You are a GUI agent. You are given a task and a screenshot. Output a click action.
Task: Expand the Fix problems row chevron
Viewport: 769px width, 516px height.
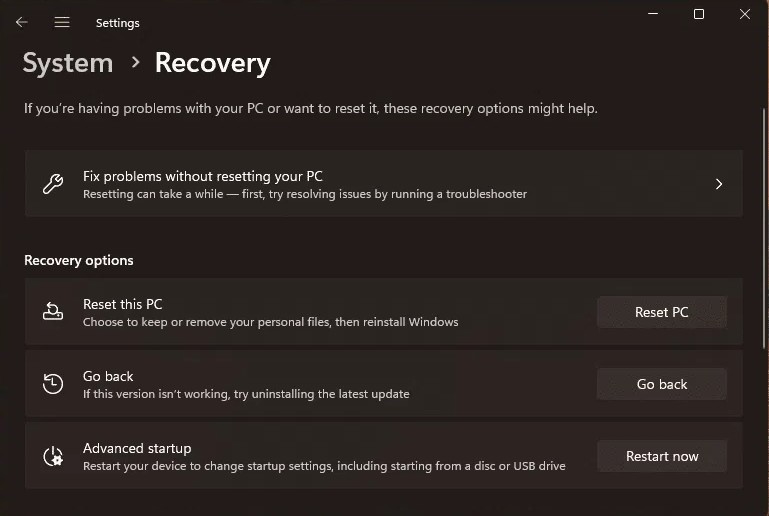click(x=718, y=184)
